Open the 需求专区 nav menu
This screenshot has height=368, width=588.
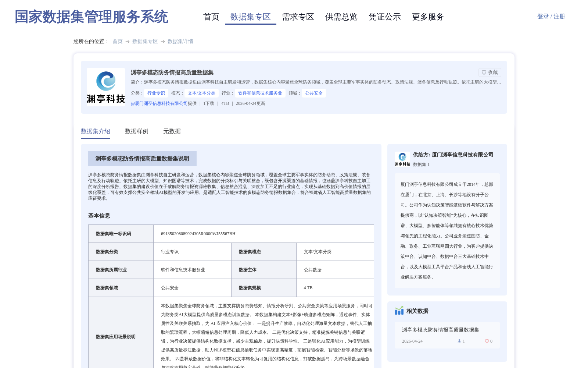pos(298,17)
